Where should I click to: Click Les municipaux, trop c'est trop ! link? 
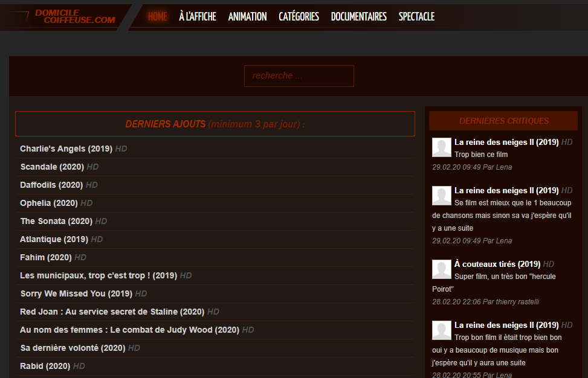[99, 276]
